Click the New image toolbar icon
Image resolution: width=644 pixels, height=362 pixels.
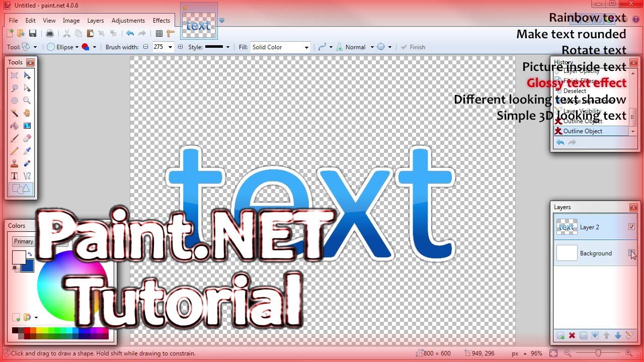(10, 34)
